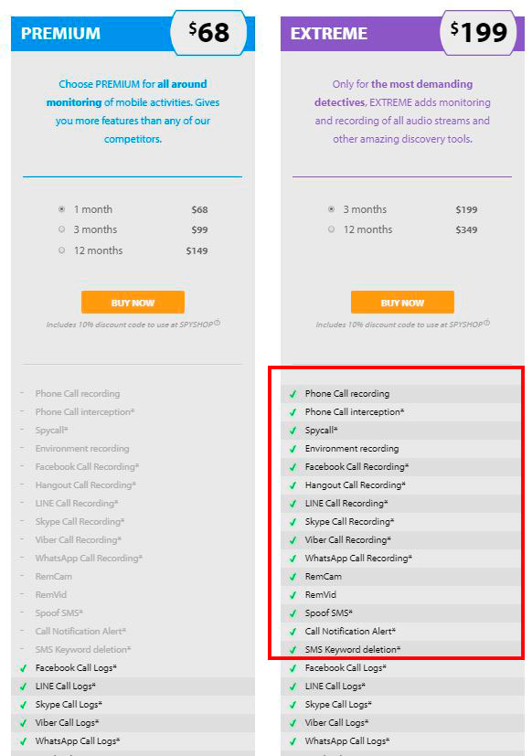Click Environment recording feature in EXTREME
532x756 pixels.
[x=352, y=449]
